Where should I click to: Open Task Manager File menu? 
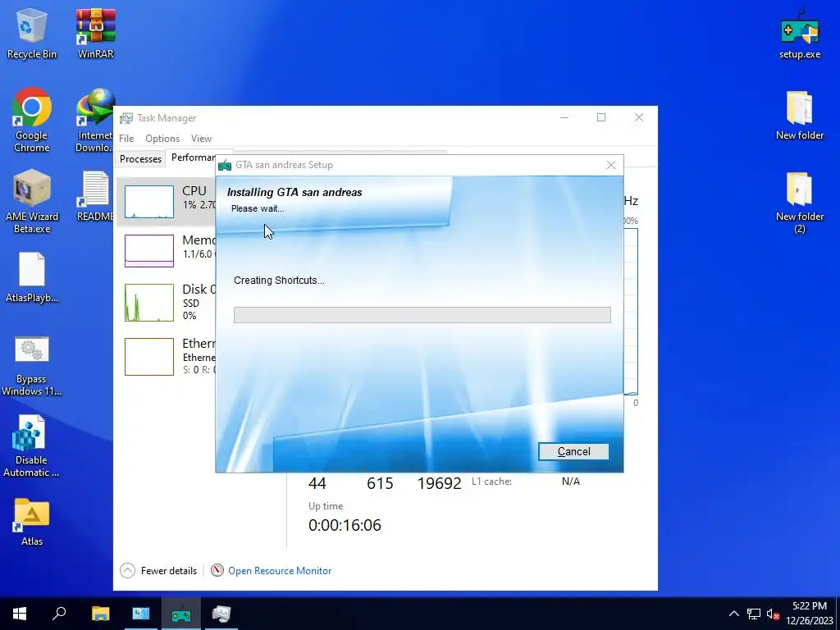click(x=126, y=138)
